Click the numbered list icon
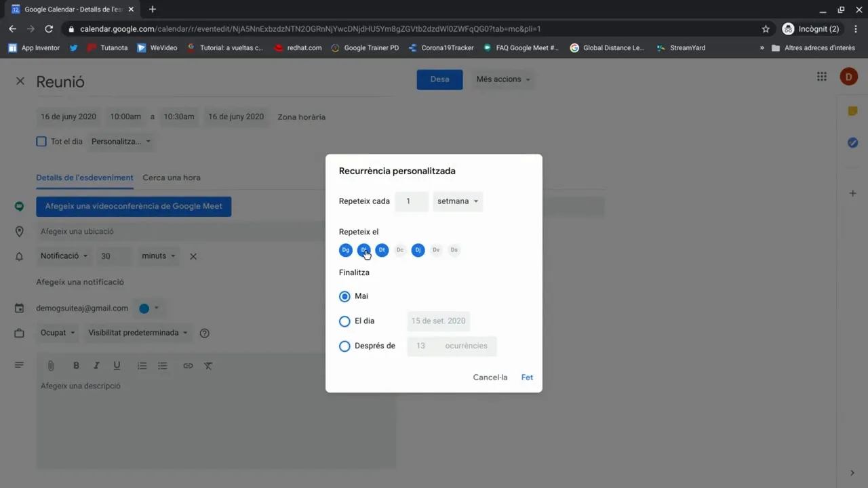This screenshot has height=488, width=868. (x=142, y=366)
